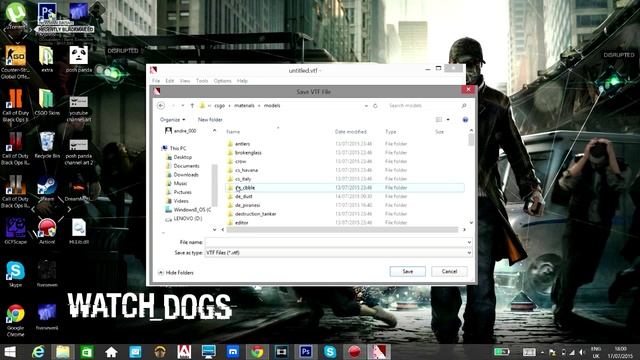This screenshot has height=360, width=640.
Task: Open the Steam desktop shortcut
Action: (x=47, y=188)
